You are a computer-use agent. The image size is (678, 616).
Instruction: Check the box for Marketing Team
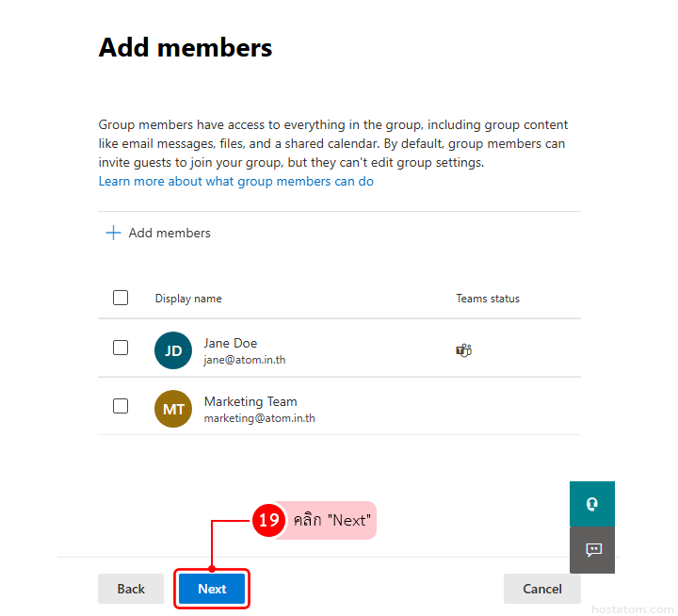[121, 406]
